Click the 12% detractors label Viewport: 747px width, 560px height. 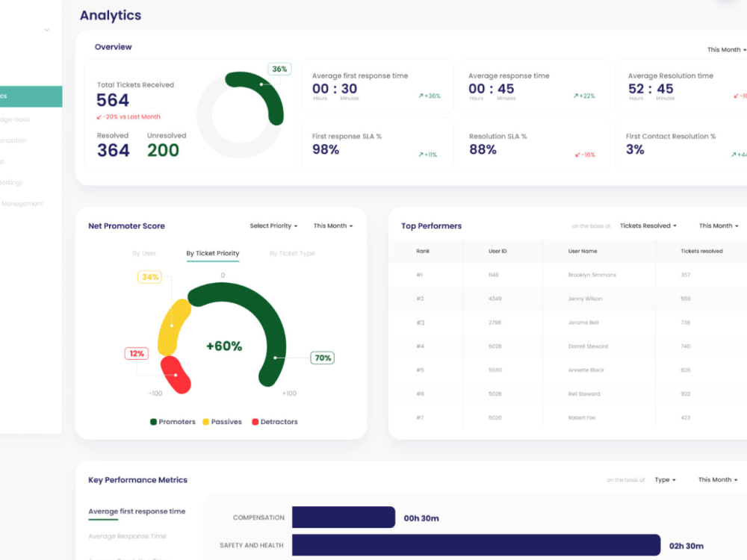tap(136, 353)
